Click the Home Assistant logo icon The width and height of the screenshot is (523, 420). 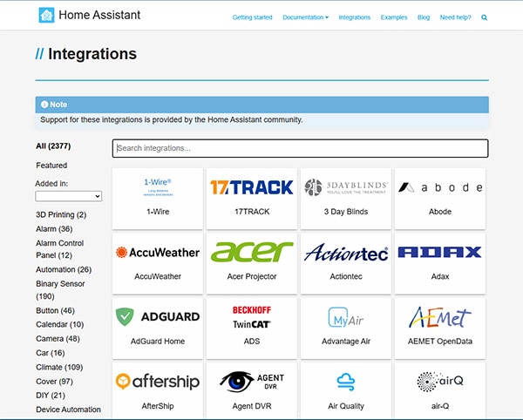click(46, 15)
